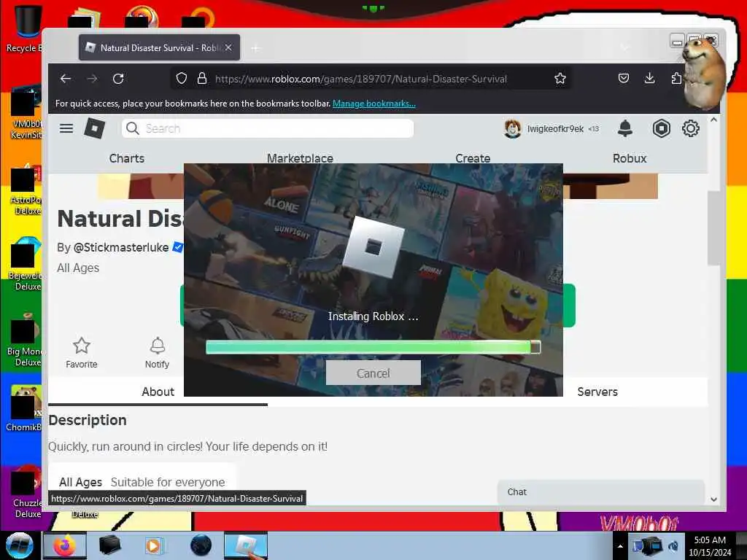
Task: Open the Chat panel
Action: 601,492
